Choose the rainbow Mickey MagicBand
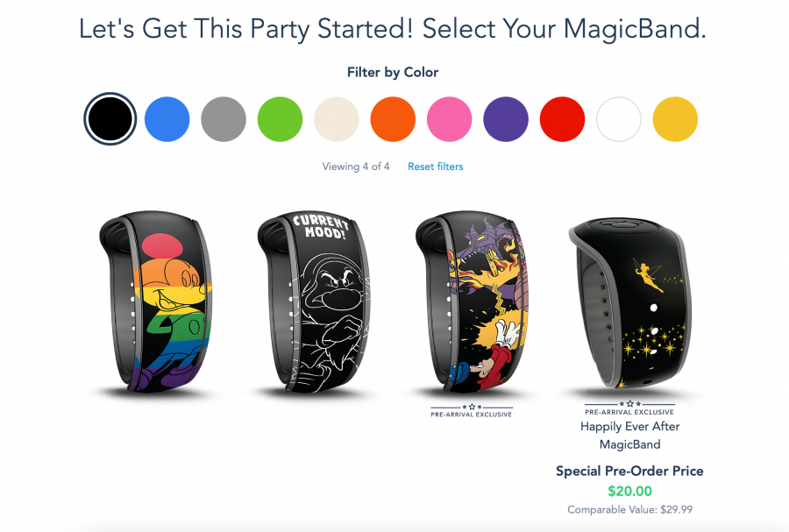Viewport: 789px width, 532px height. click(x=156, y=301)
